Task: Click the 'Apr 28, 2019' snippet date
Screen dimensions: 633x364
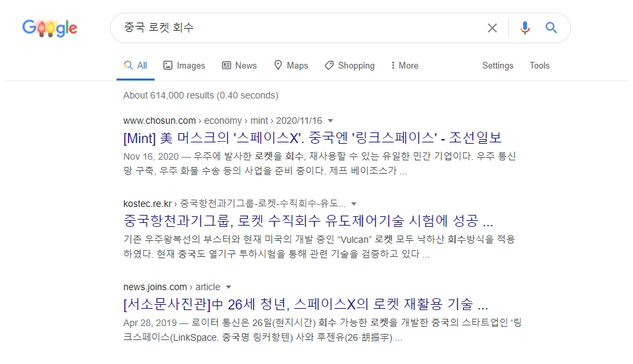Action: coord(150,323)
